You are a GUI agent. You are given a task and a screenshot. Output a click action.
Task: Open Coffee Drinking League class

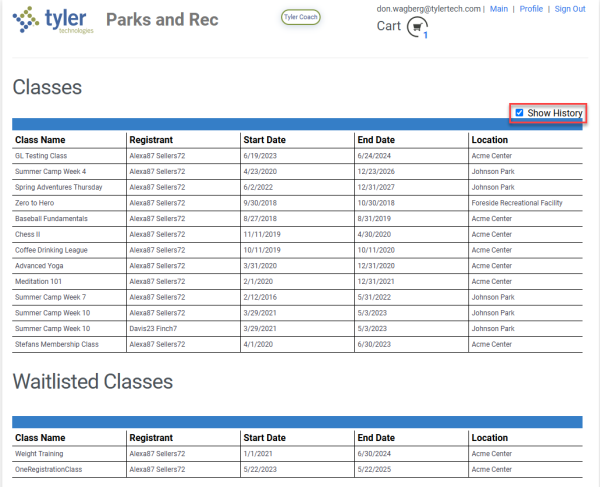[51, 250]
